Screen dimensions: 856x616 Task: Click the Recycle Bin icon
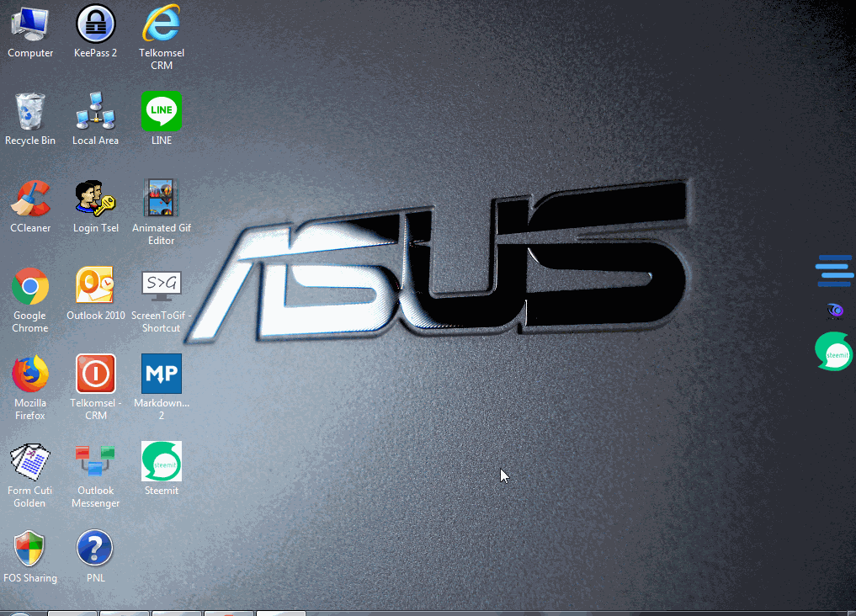(x=30, y=112)
